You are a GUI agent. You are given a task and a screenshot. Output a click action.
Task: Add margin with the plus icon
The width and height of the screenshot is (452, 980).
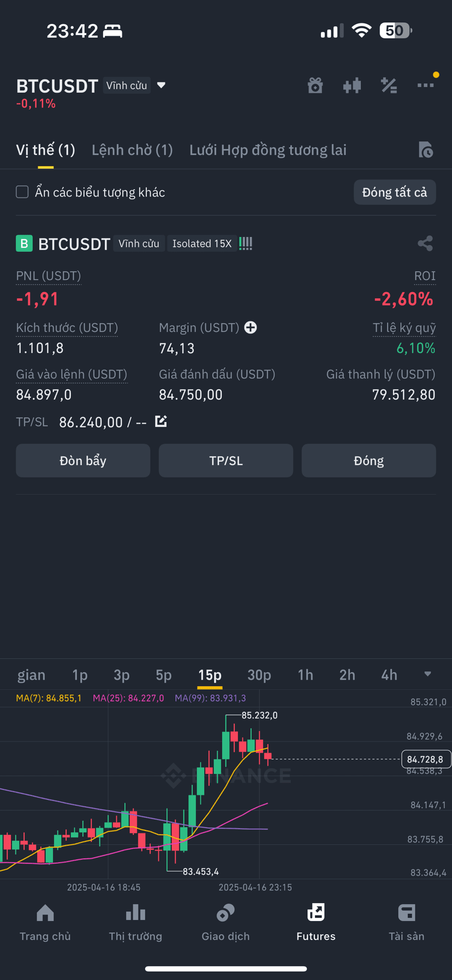pyautogui.click(x=251, y=328)
